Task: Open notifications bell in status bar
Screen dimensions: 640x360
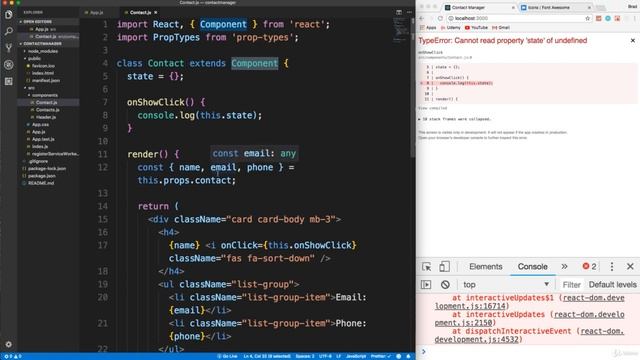Action: click(x=408, y=356)
